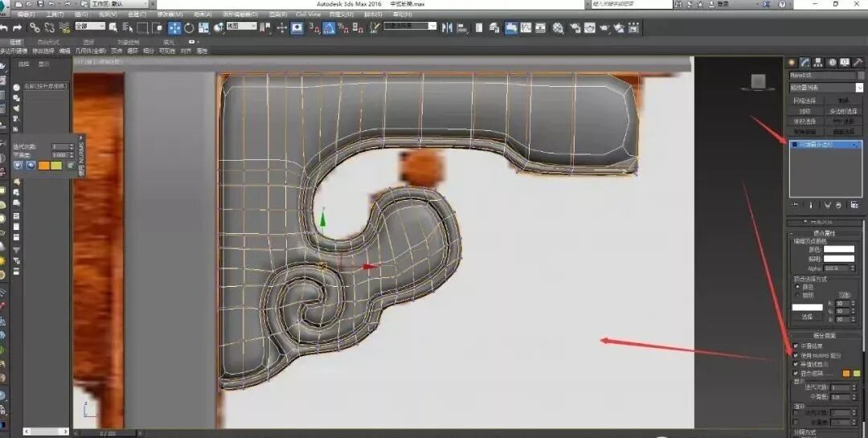Select the 颜色 radio button
Screen dimensions: 868x438
[x=798, y=287]
